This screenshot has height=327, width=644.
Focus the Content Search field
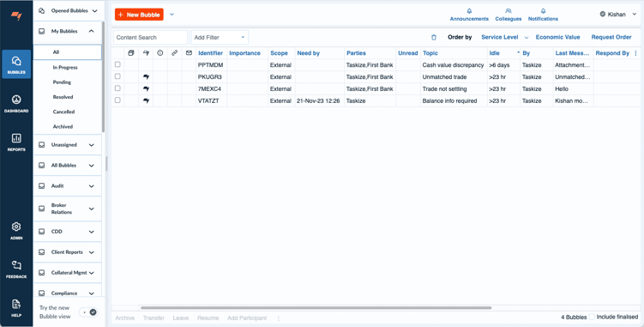pos(150,38)
